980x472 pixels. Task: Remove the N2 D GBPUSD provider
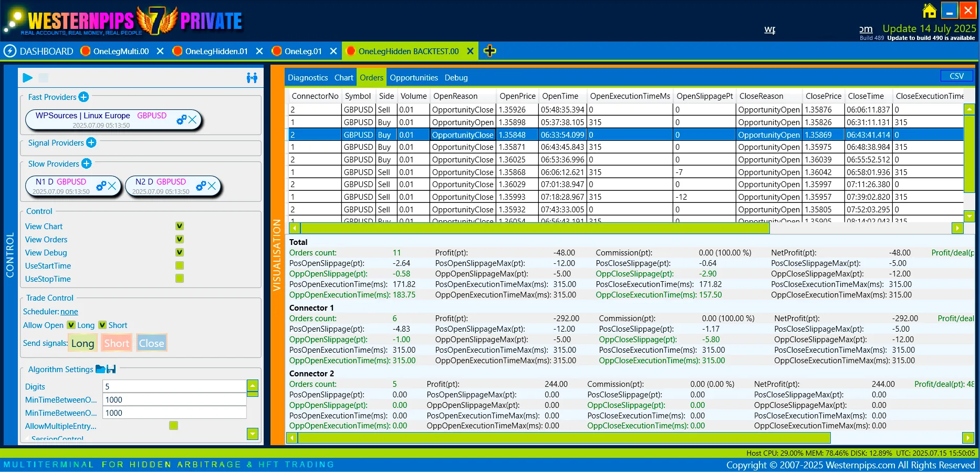[x=212, y=186]
